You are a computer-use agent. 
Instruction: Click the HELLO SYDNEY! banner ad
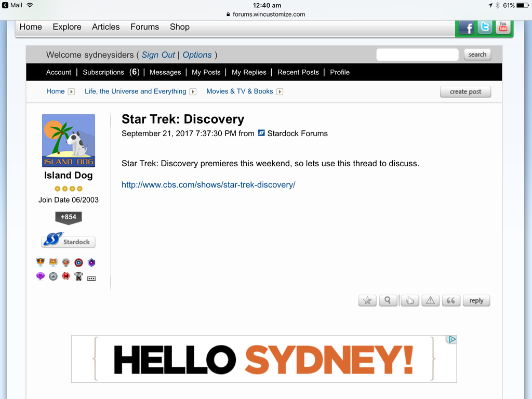(x=264, y=359)
